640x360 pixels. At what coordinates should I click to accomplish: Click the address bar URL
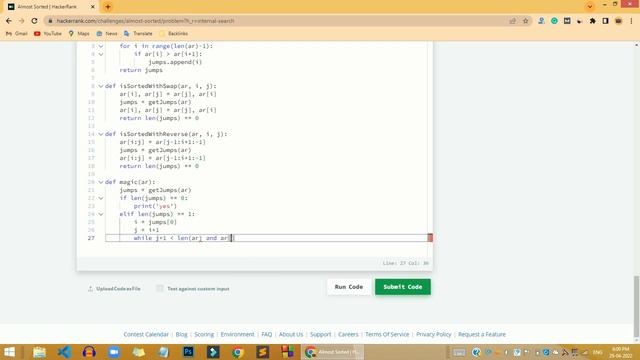coord(145,21)
